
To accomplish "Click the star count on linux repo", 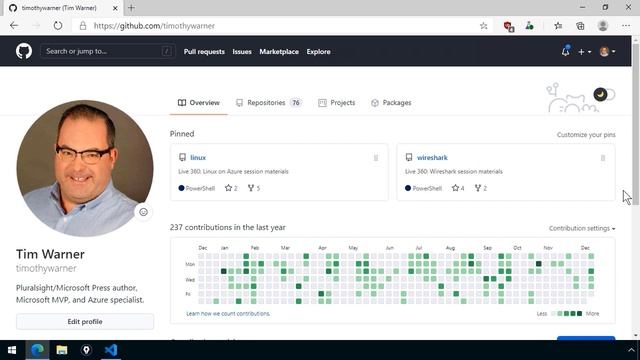I will (x=231, y=188).
